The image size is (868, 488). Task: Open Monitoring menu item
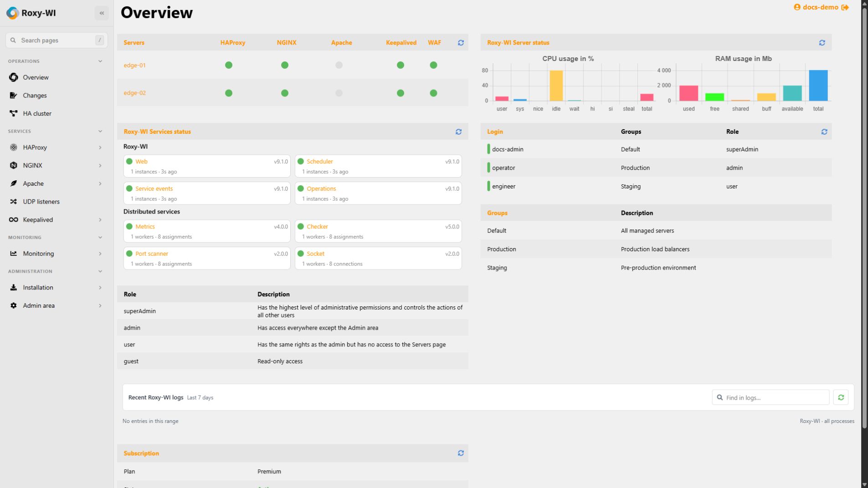click(38, 254)
